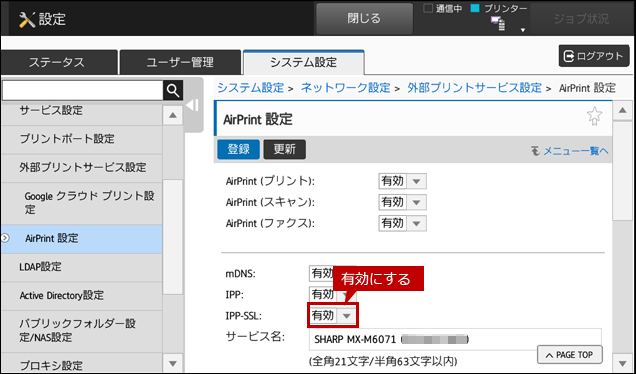636x374 pixels.
Task: Open the small arrow under the printer icon
Action: pyautogui.click(x=523, y=30)
